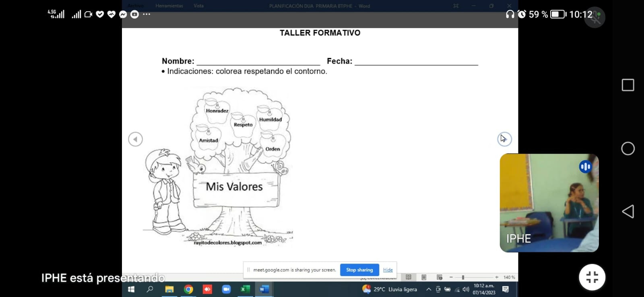Switch to Web Layout view in Word
The width and height of the screenshot is (644, 297).
(440, 277)
